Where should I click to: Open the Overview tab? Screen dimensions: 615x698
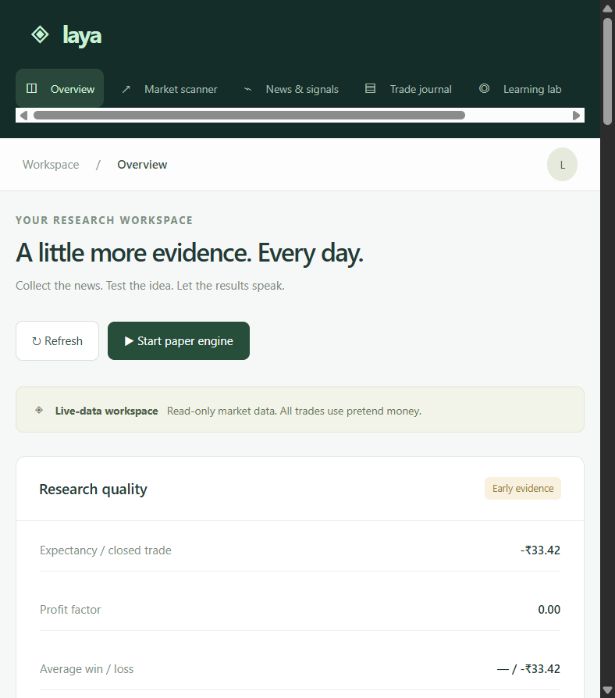click(x=60, y=89)
